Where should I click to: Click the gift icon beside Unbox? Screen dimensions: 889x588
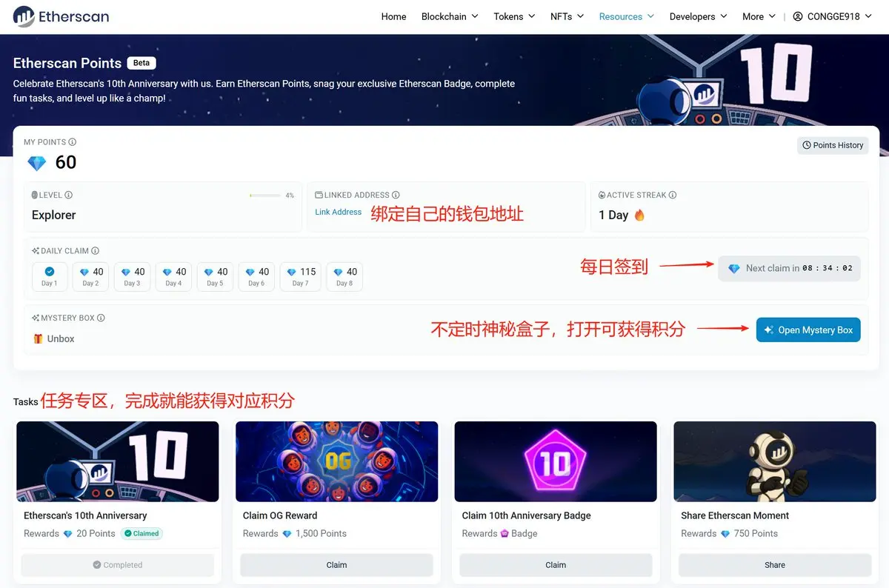coord(38,338)
